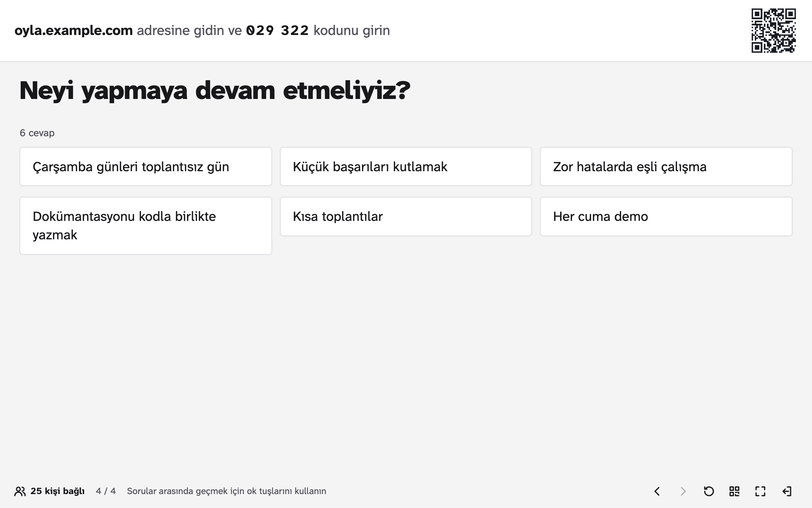Select the 'Her cuma demo' answer card
The image size is (812, 508).
pyautogui.click(x=666, y=217)
